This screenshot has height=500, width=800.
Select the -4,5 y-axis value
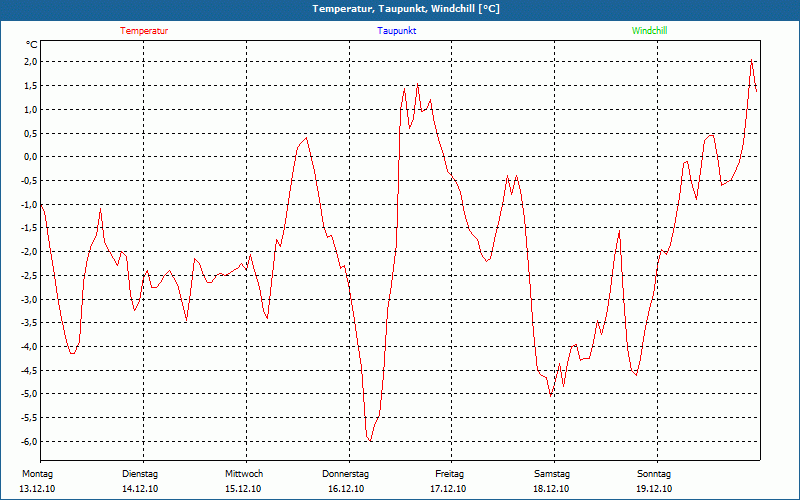pyautogui.click(x=30, y=370)
